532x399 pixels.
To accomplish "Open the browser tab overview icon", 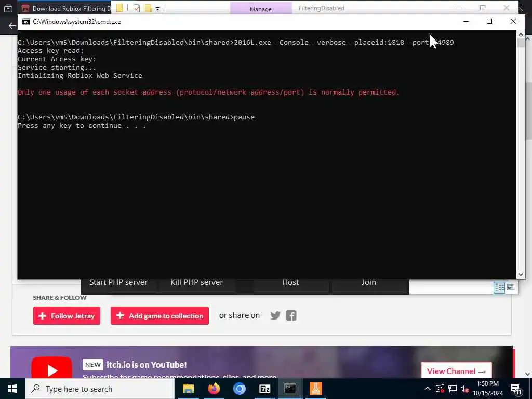I will (x=8, y=8).
